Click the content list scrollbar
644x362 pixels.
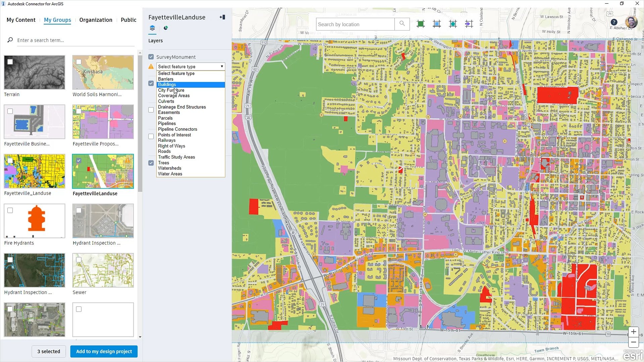point(140,123)
